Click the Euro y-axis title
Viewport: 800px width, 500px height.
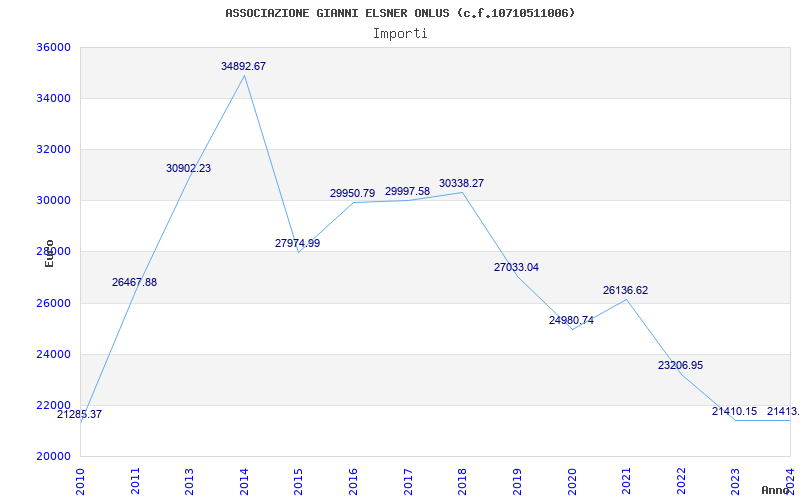(49, 253)
